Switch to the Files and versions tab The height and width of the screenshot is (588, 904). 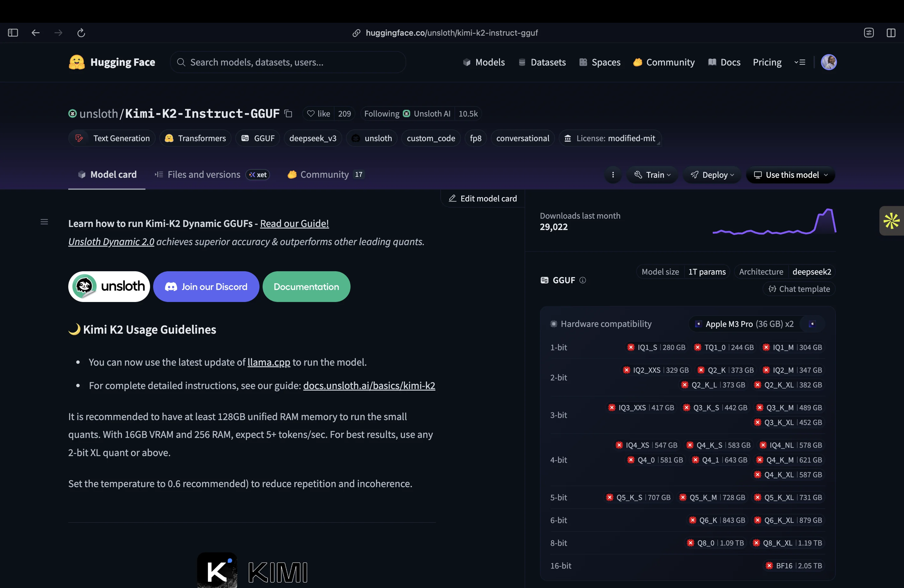(204, 174)
